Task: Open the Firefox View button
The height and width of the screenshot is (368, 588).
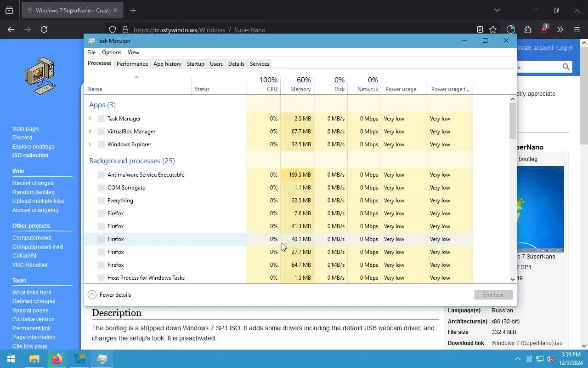Action: pos(9,10)
